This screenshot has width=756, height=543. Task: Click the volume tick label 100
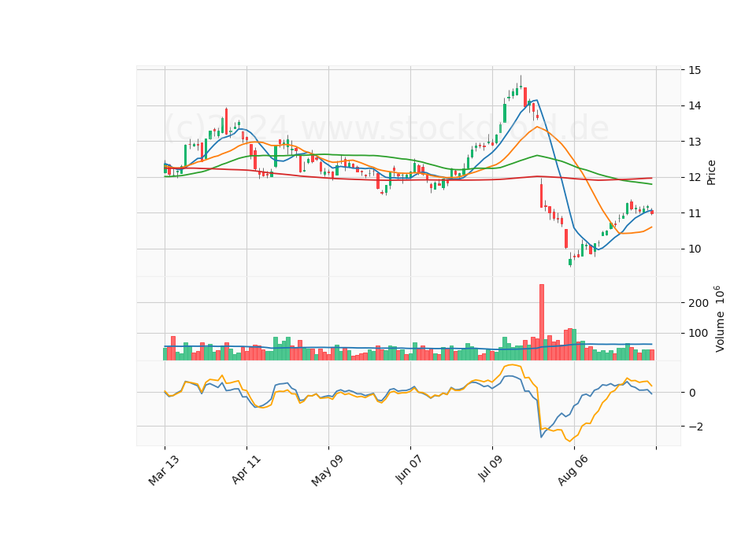click(x=699, y=334)
